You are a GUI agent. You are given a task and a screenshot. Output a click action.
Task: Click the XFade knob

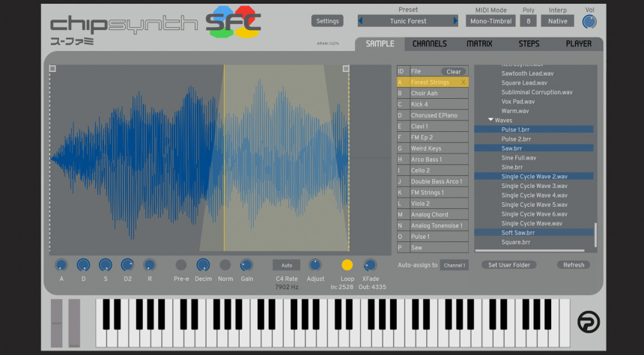(370, 265)
